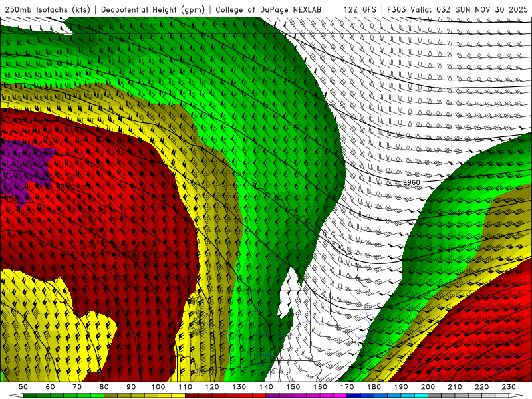Click the 100 knot colorbar label
The image size is (532, 399).
(x=158, y=387)
